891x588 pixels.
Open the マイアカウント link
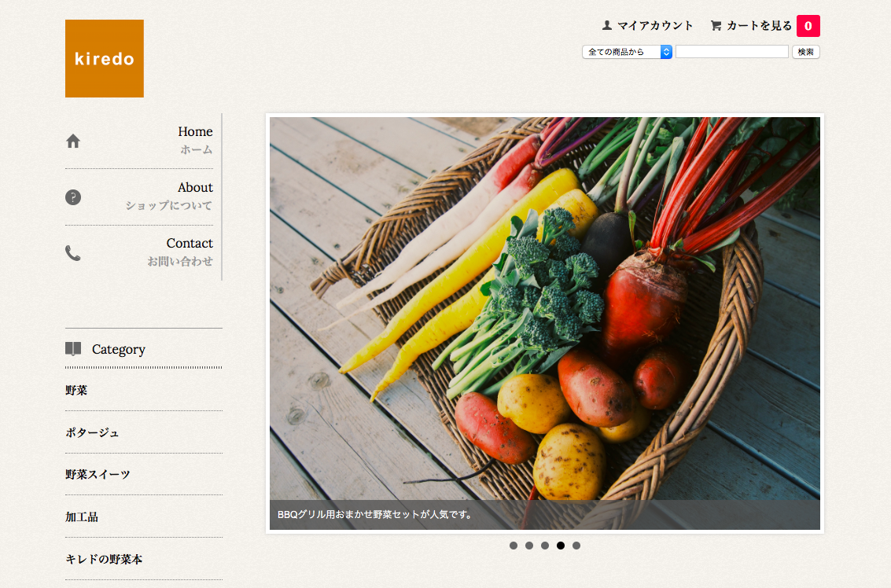[x=654, y=26]
